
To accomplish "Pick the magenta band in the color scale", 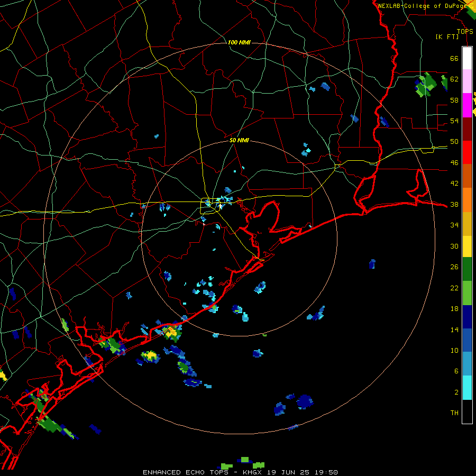I will pyautogui.click(x=467, y=105).
